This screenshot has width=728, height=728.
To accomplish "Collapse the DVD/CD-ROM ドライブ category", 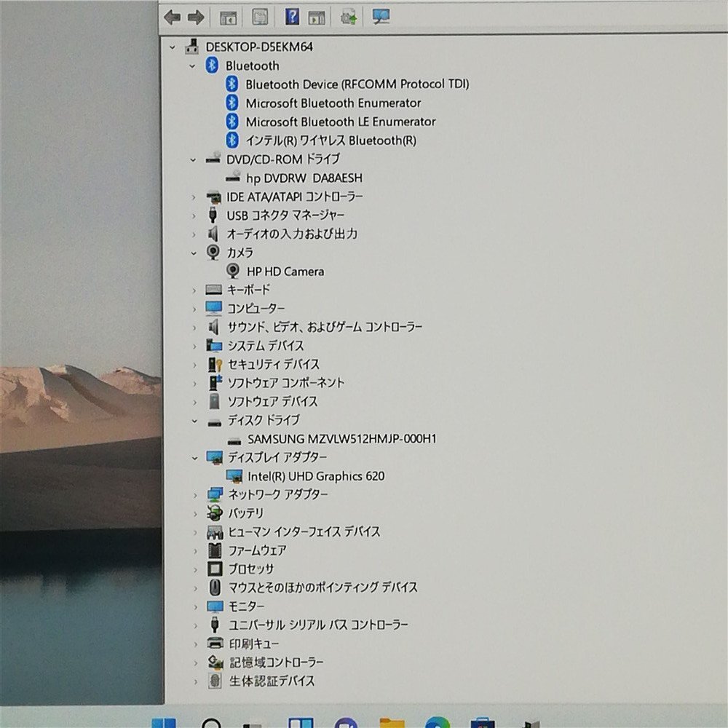I will click(193, 159).
